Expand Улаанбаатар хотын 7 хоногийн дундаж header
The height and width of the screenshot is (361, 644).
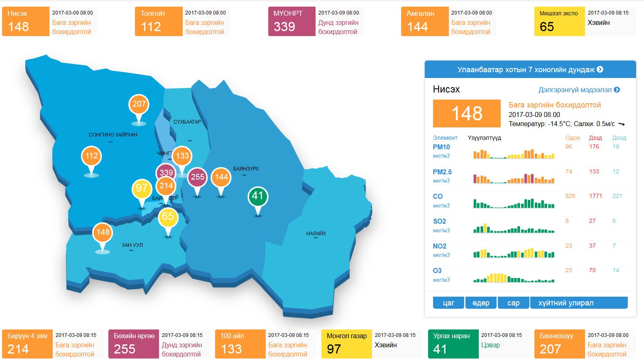[x=530, y=70]
